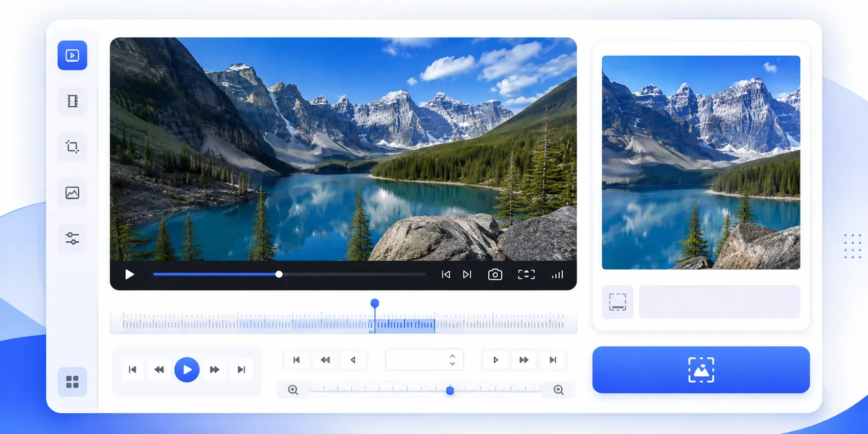Select the film strip sidebar icon

[x=72, y=101]
